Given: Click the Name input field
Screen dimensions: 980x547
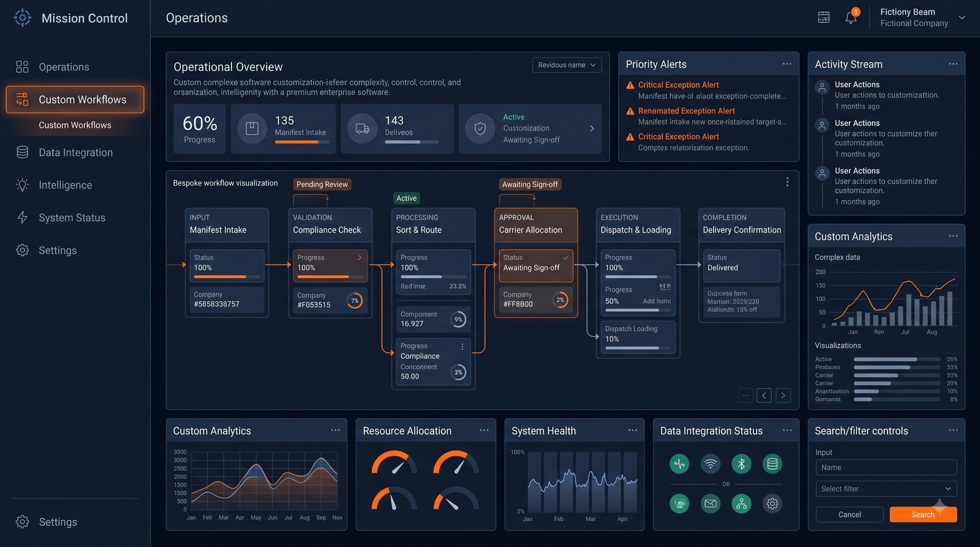Looking at the screenshot, I should pyautogui.click(x=886, y=467).
